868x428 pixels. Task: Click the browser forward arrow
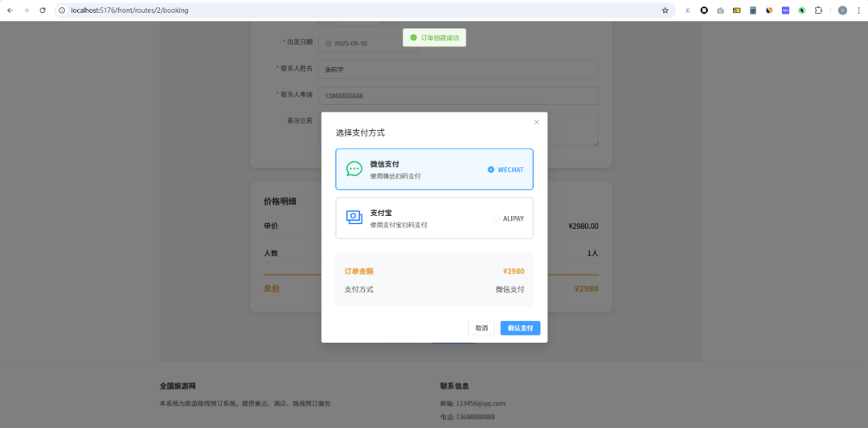click(x=26, y=10)
